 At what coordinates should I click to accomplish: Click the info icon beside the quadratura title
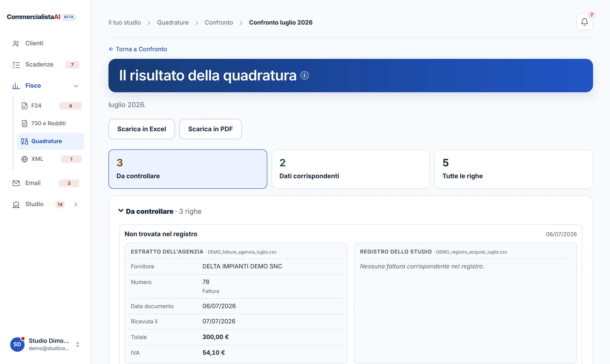(304, 75)
